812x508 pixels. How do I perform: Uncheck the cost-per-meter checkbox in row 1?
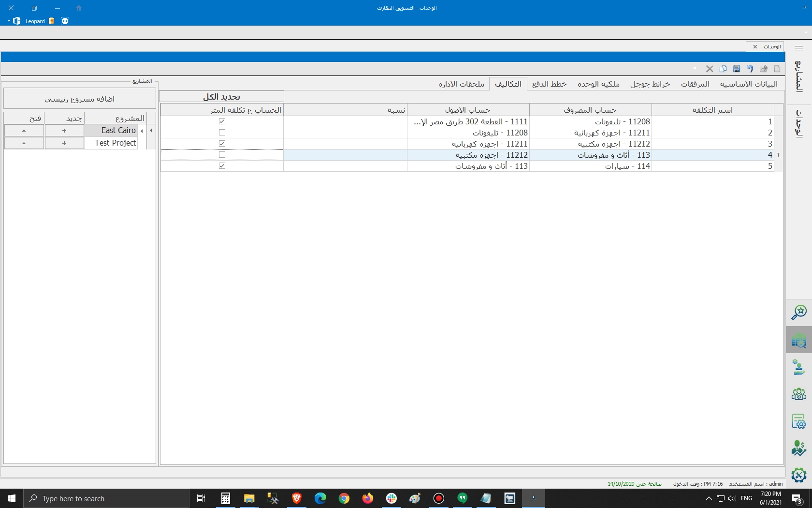[x=222, y=121]
